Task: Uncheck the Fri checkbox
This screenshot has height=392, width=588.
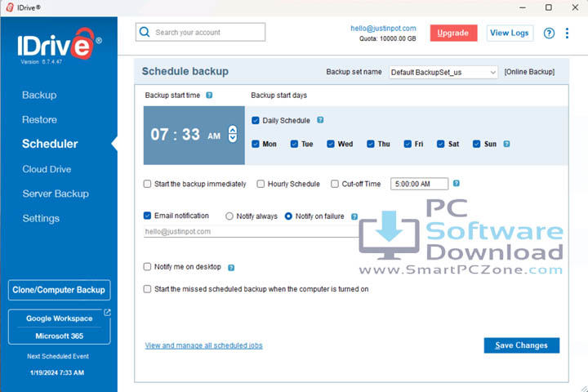Action: [x=408, y=144]
